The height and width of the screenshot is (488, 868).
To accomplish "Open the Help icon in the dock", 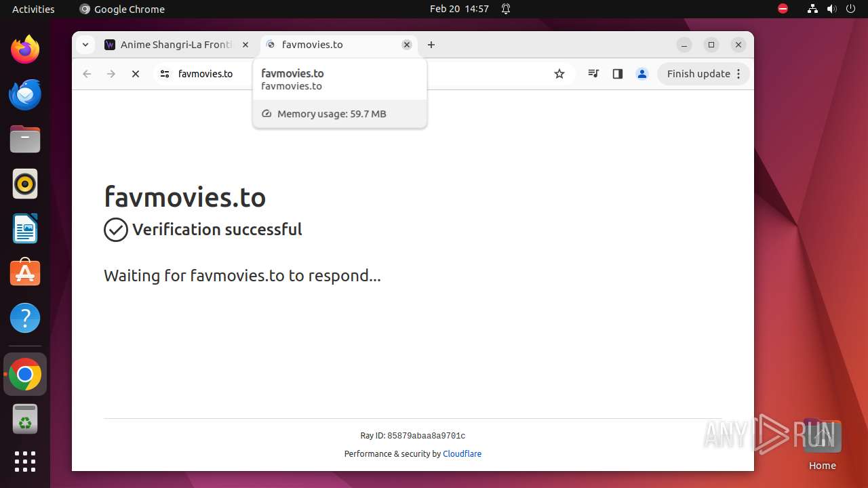I will coord(25,318).
